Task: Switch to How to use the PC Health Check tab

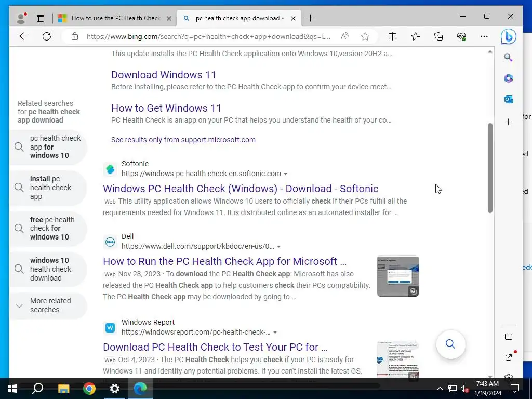Action: (x=115, y=18)
